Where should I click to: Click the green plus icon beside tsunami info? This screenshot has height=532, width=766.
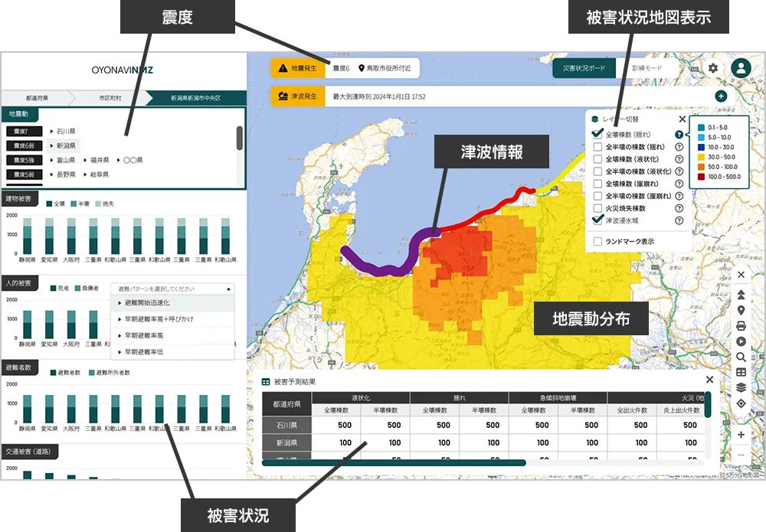[x=721, y=96]
